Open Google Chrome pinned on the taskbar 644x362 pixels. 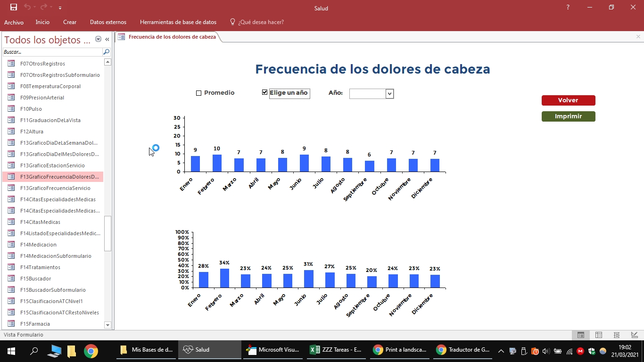click(91, 351)
